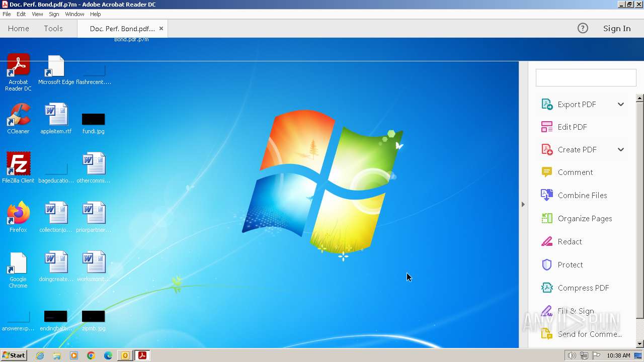The image size is (644, 362).
Task: Open the View menu
Action: (x=37, y=14)
